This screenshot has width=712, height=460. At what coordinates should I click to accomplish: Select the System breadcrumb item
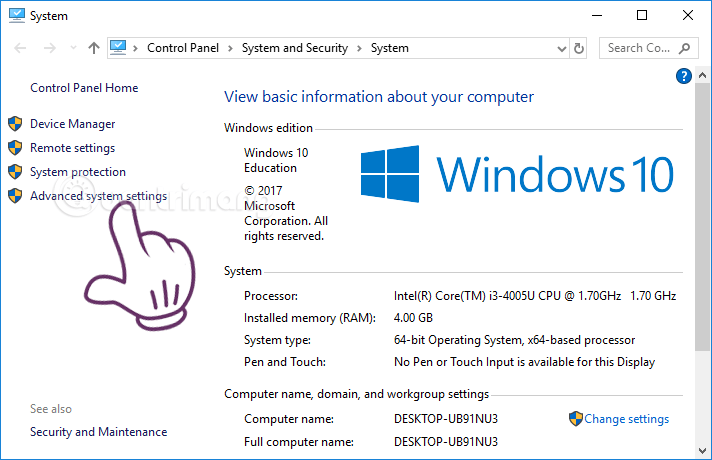click(x=390, y=48)
